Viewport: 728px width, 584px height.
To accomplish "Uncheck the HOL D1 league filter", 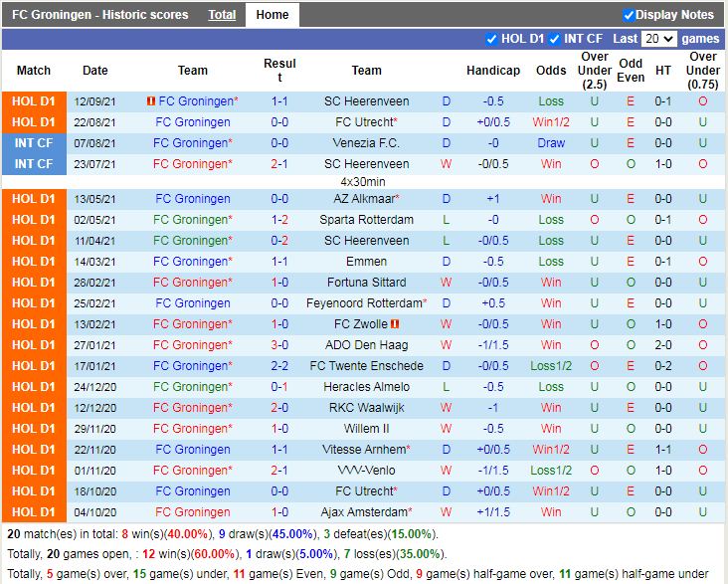I will [491, 39].
